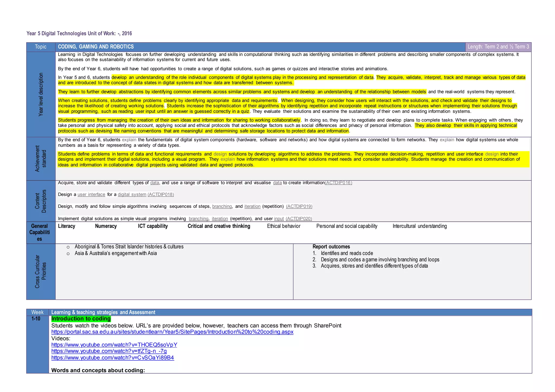This screenshot has height=392, width=555.
Task: Open the YouTube link ending THOEQ5soVpY
Action: (x=114, y=345)
